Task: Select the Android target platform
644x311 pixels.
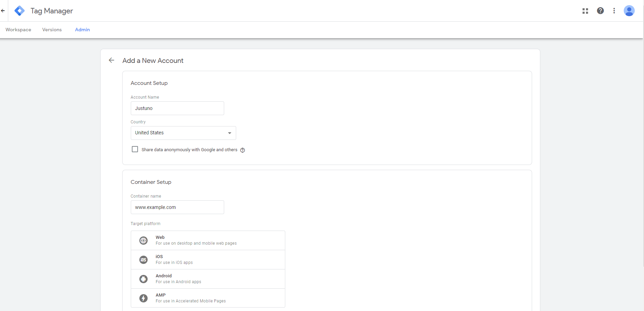Action: [208, 278]
